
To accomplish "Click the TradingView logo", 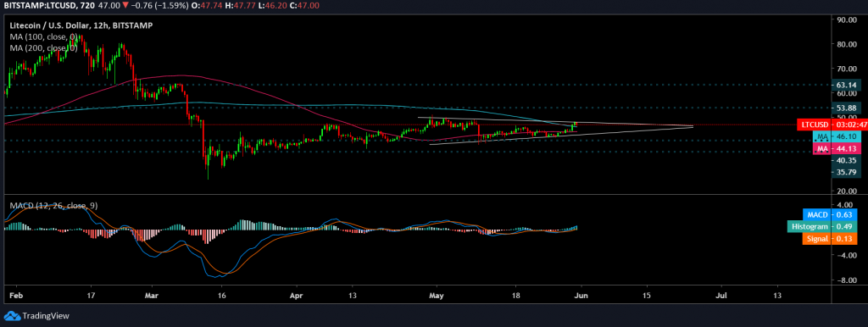I will tap(36, 316).
